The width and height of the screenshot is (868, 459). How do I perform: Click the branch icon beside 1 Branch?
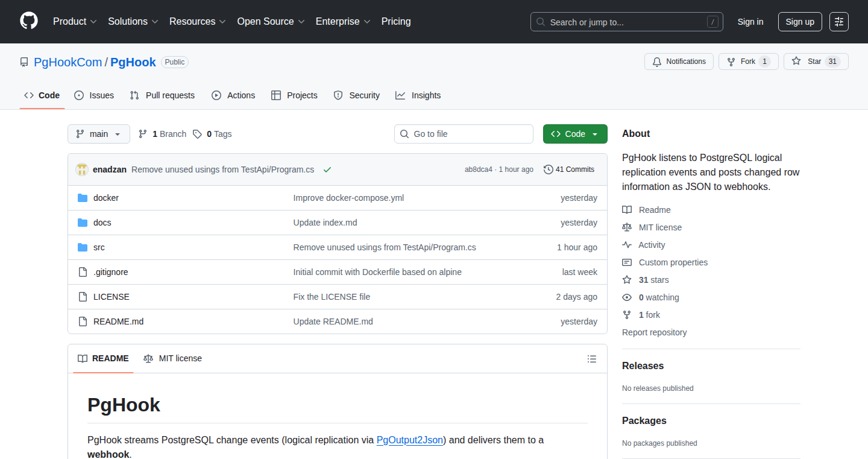pyautogui.click(x=143, y=134)
